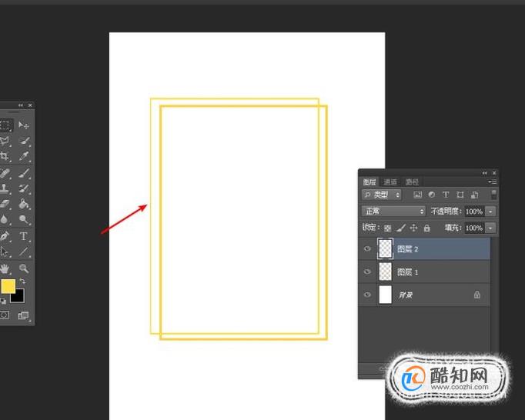Viewport: 525px width, 420px height.
Task: Switch to the 通道 tab
Action: click(390, 182)
